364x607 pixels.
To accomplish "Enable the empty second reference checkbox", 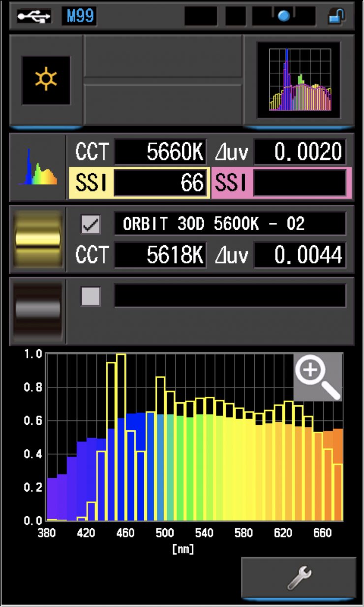I will click(x=91, y=296).
